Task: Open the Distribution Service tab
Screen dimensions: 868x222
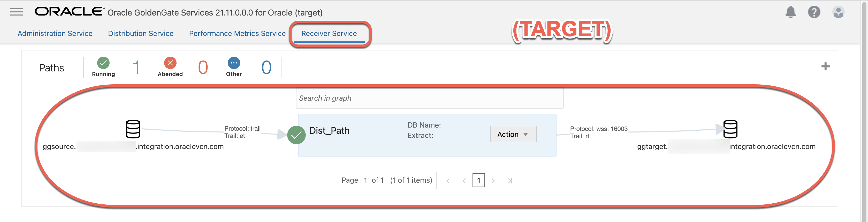Action: pos(141,33)
